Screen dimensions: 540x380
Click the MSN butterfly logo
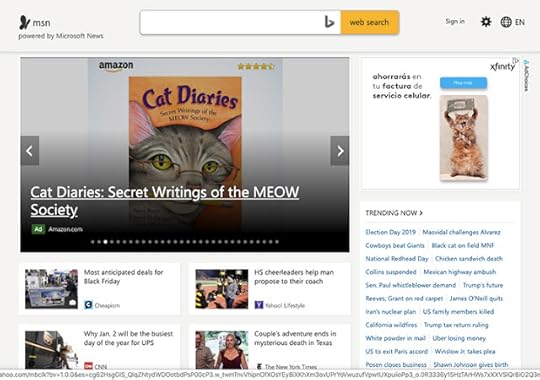pos(24,22)
